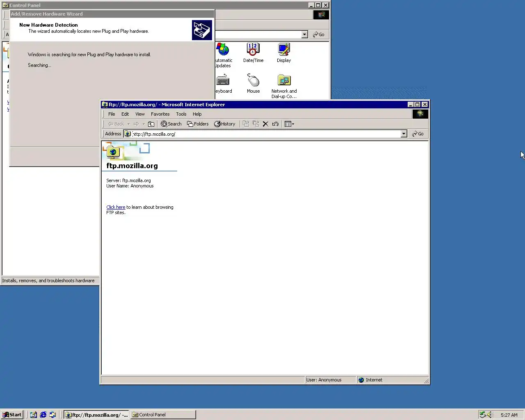Viewport: 525px width, 420px height.
Task: Switch to ftp.mozilla.org taskbar button
Action: pos(96,415)
